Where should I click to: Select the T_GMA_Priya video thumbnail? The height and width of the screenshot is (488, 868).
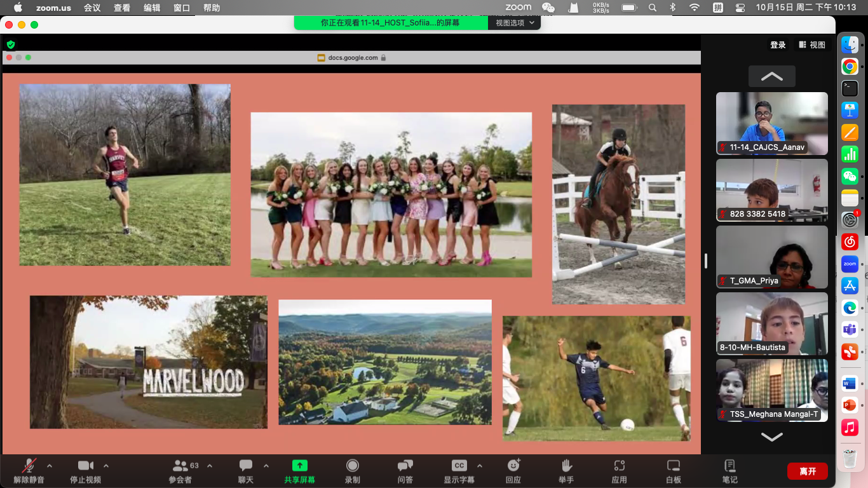click(771, 257)
